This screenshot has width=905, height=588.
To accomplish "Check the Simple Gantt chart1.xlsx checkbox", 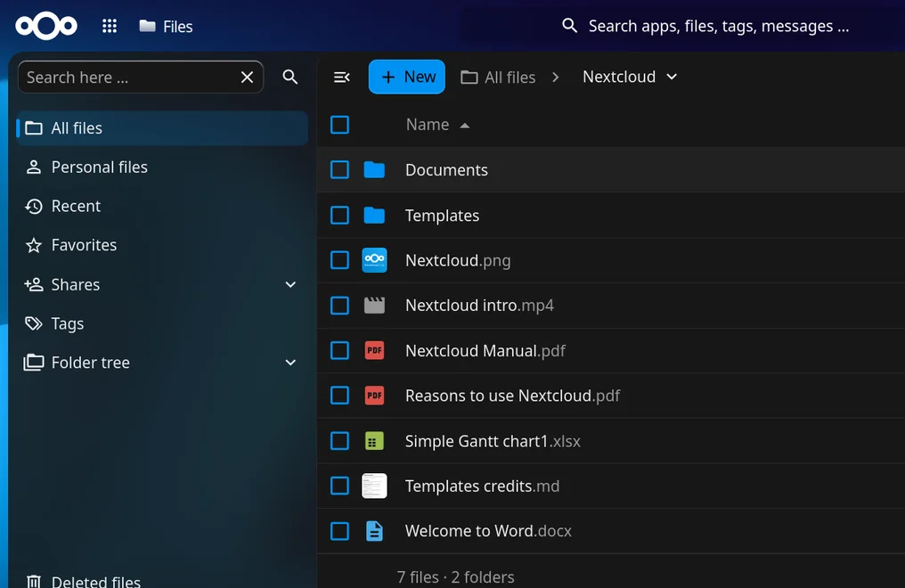I will [x=340, y=441].
